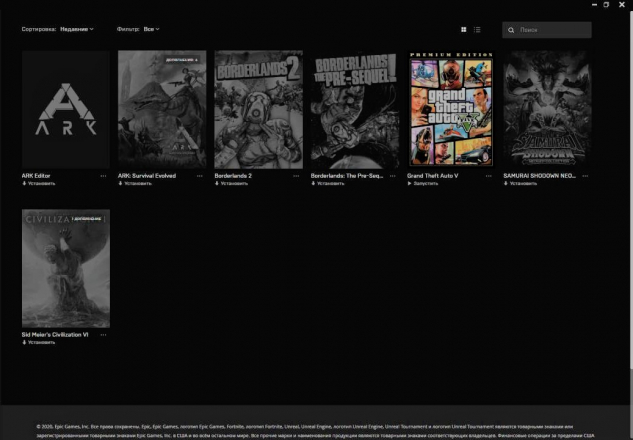
Task: Click the DLC badge on ARK: Survival Evolved
Action: pyautogui.click(x=182, y=60)
